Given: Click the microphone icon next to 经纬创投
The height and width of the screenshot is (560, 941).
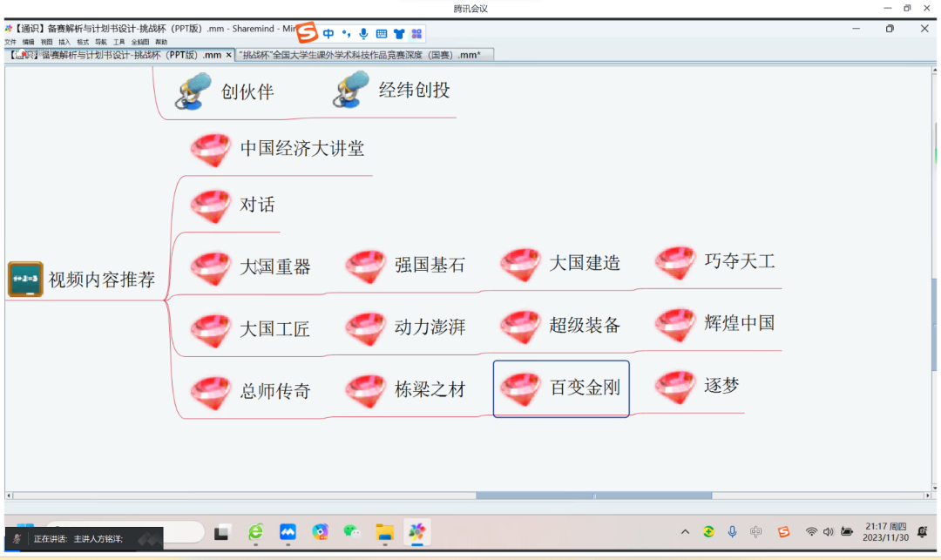Looking at the screenshot, I should click(350, 90).
